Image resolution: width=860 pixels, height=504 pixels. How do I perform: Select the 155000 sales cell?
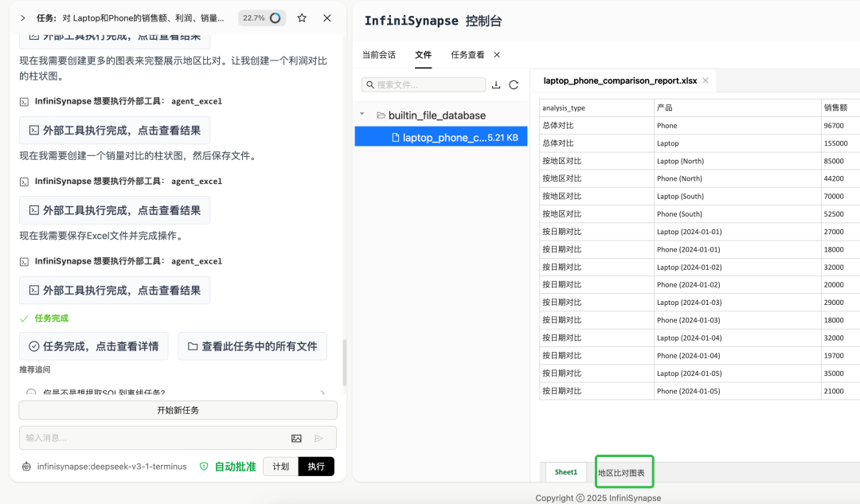(840, 143)
